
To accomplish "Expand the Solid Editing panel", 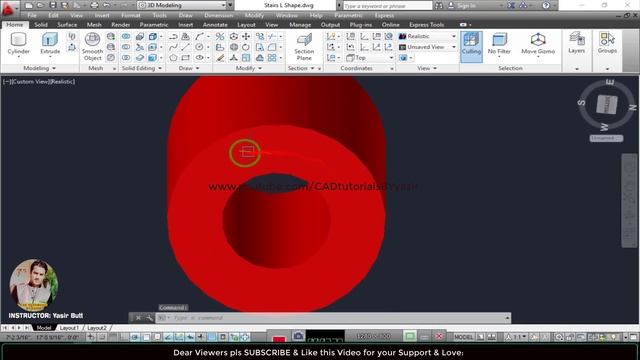I will (x=142, y=68).
